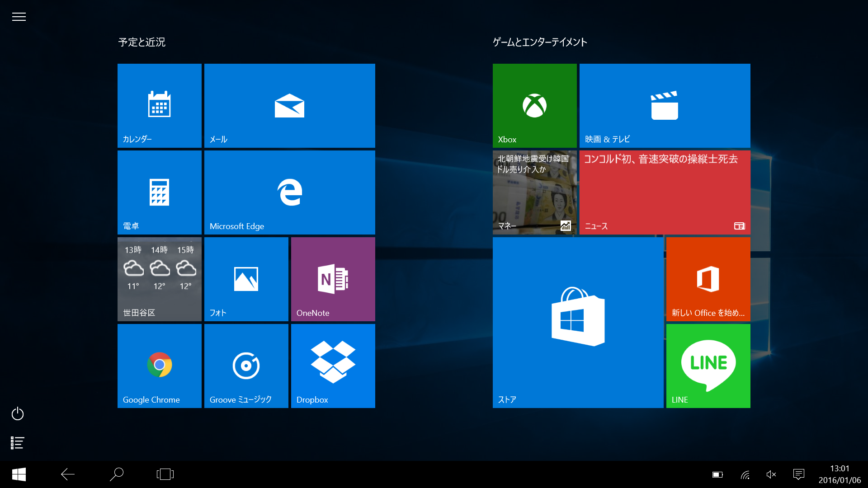
Task: Click the マネー tile
Action: pos(534,191)
